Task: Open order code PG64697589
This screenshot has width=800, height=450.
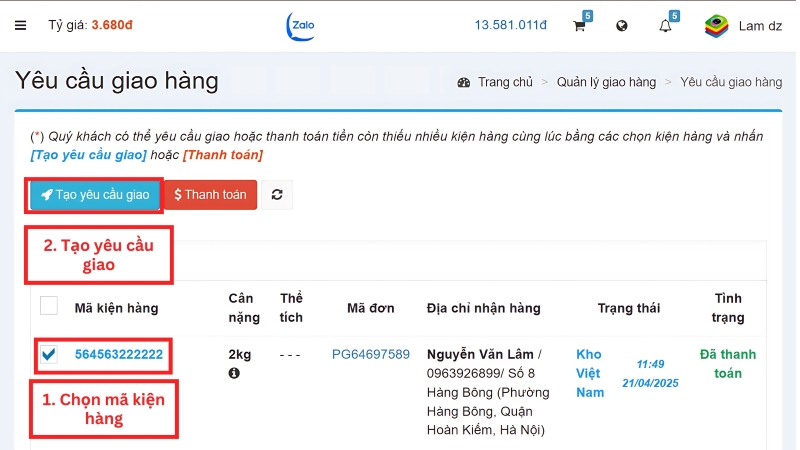Action: click(x=371, y=354)
